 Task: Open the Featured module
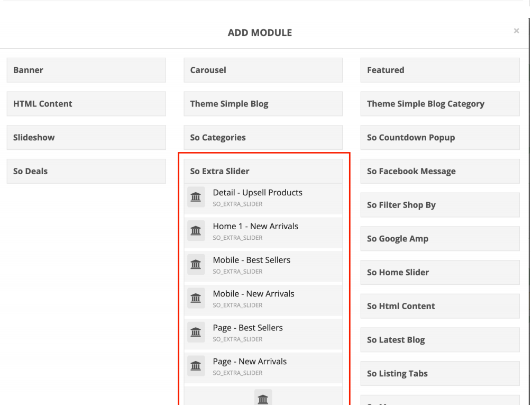439,70
